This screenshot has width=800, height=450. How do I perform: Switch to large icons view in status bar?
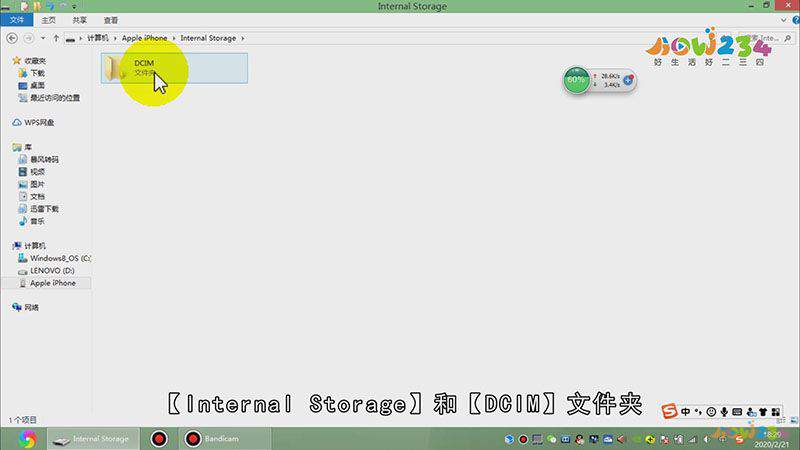point(793,420)
